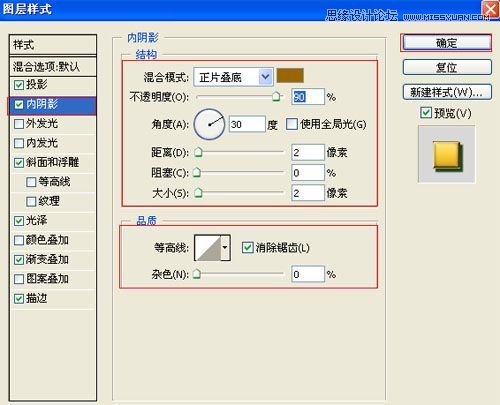Enable the 图案叠加 checkbox
The height and width of the screenshot is (405, 500).
pyautogui.click(x=19, y=279)
